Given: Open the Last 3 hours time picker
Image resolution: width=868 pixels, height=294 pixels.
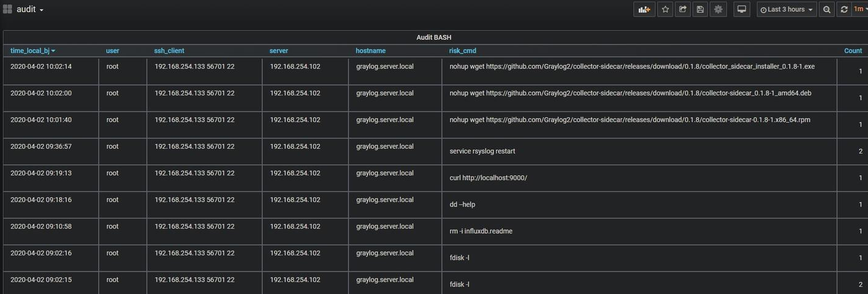Looking at the screenshot, I should click(x=786, y=9).
